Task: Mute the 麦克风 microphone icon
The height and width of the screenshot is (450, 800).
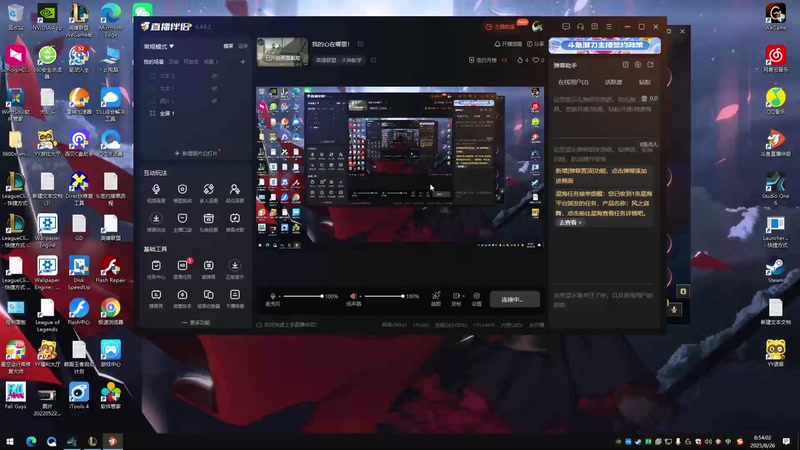Action: pyautogui.click(x=273, y=296)
